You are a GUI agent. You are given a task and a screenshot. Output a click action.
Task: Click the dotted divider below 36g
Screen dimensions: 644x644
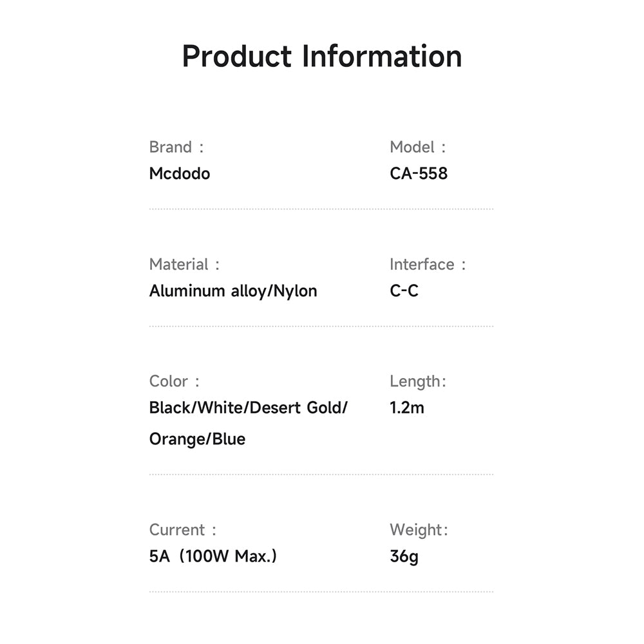(321, 592)
